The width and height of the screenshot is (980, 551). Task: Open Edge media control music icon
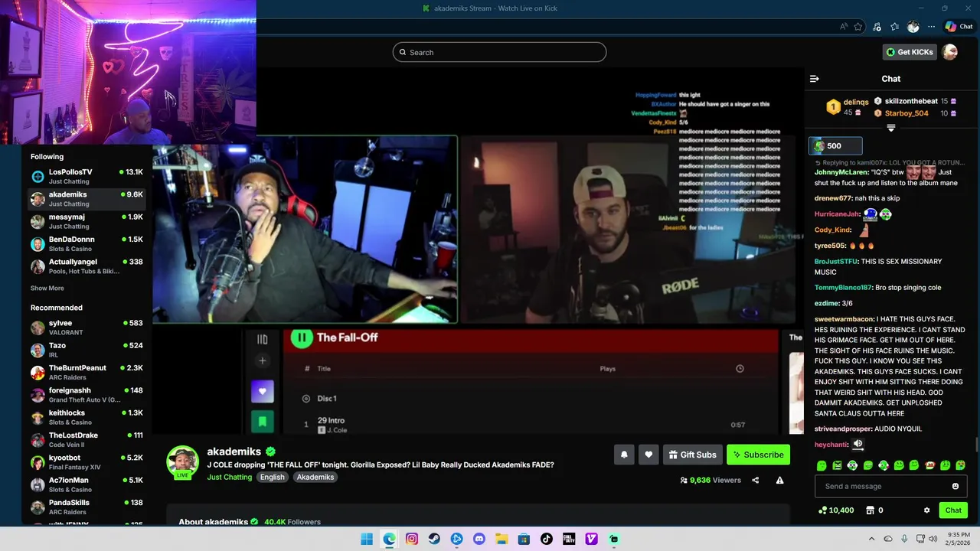[x=877, y=27]
